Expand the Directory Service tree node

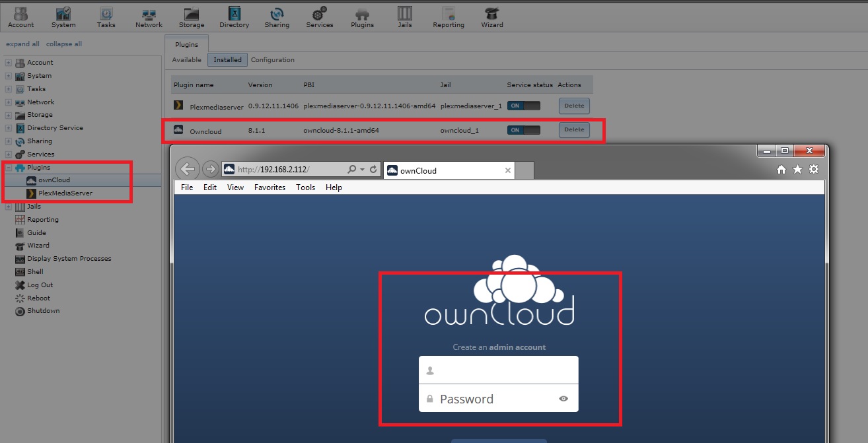tap(9, 128)
